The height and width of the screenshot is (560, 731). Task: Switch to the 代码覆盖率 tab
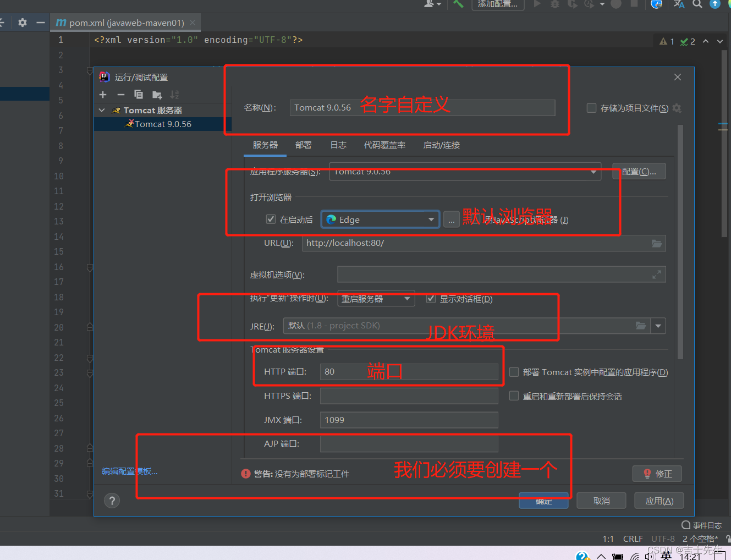pos(385,145)
